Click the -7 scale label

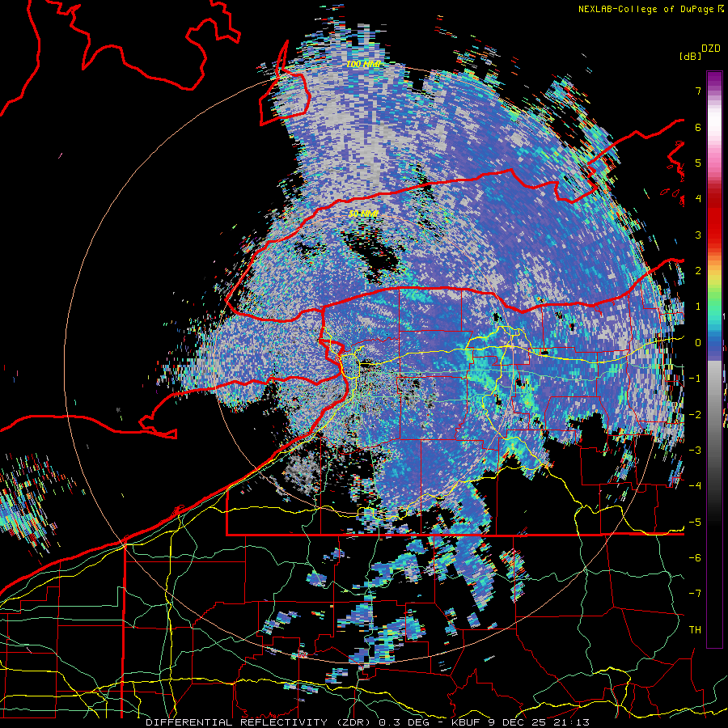coord(695,594)
